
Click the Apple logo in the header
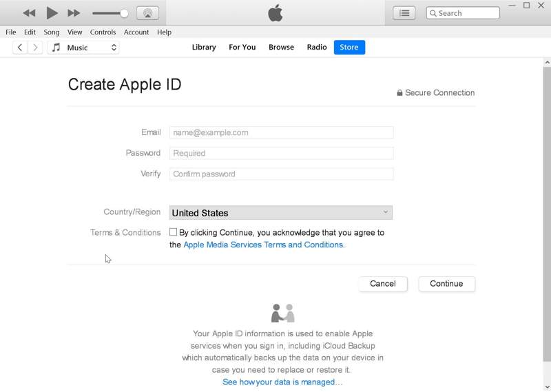275,13
